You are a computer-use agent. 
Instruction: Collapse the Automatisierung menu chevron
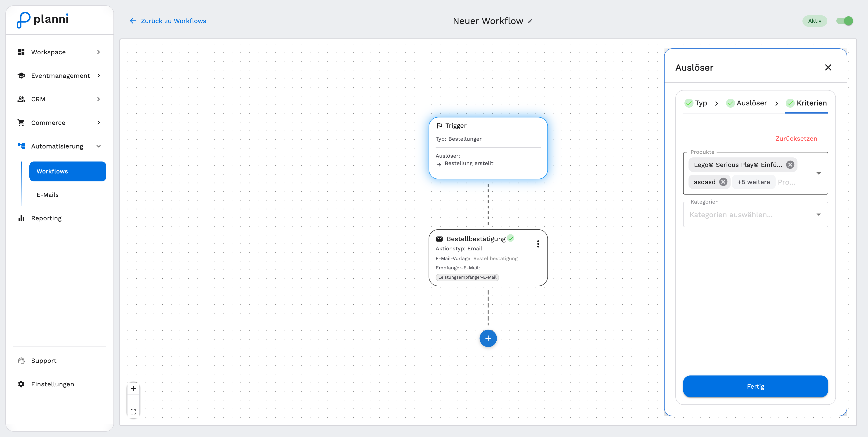[x=98, y=146]
